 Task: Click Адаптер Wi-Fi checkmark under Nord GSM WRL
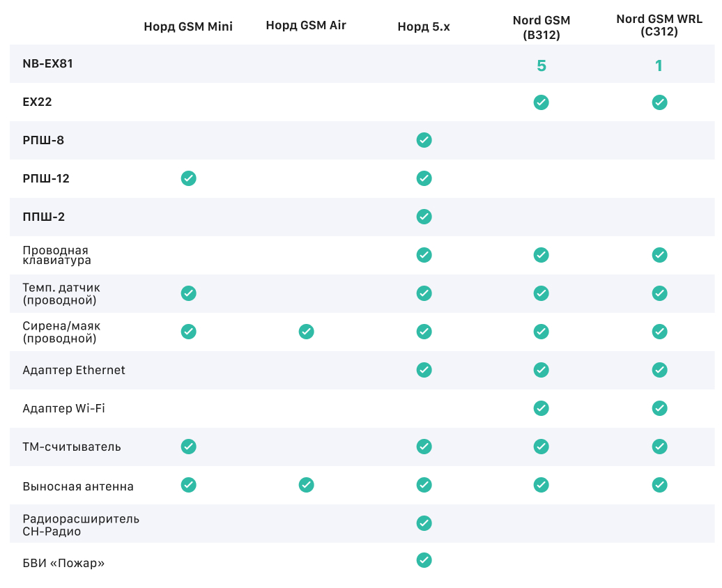tap(659, 408)
